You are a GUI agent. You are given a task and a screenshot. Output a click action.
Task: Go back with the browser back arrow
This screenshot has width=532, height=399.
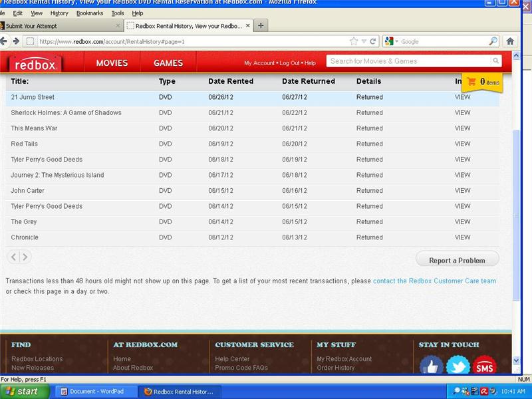coord(4,41)
